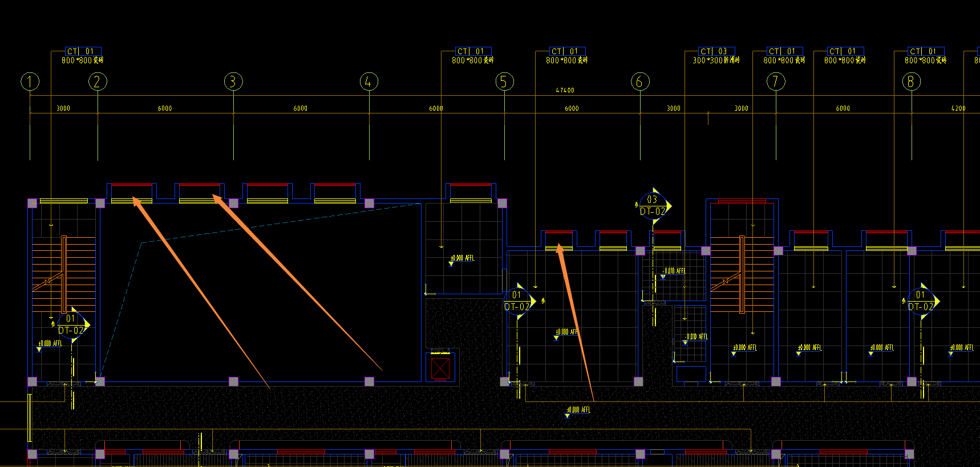Click the 4200 dimension text
This screenshot has height=467, width=980.
(958, 108)
